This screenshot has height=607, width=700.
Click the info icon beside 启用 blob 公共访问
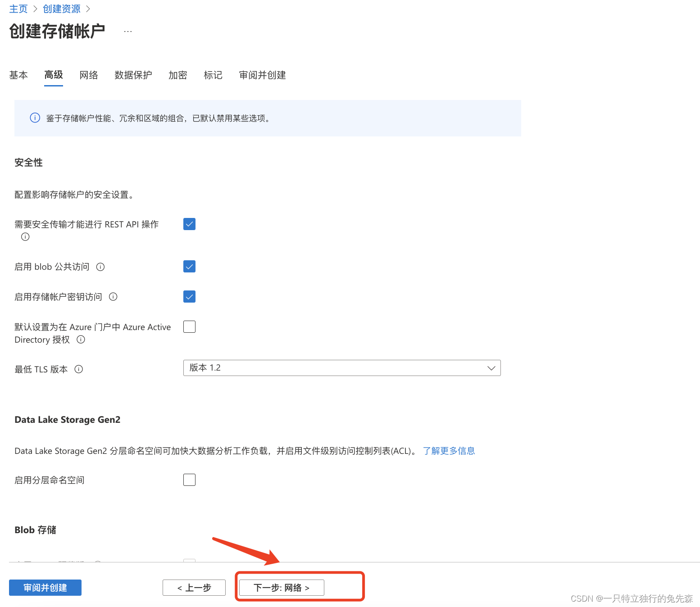[x=100, y=267]
